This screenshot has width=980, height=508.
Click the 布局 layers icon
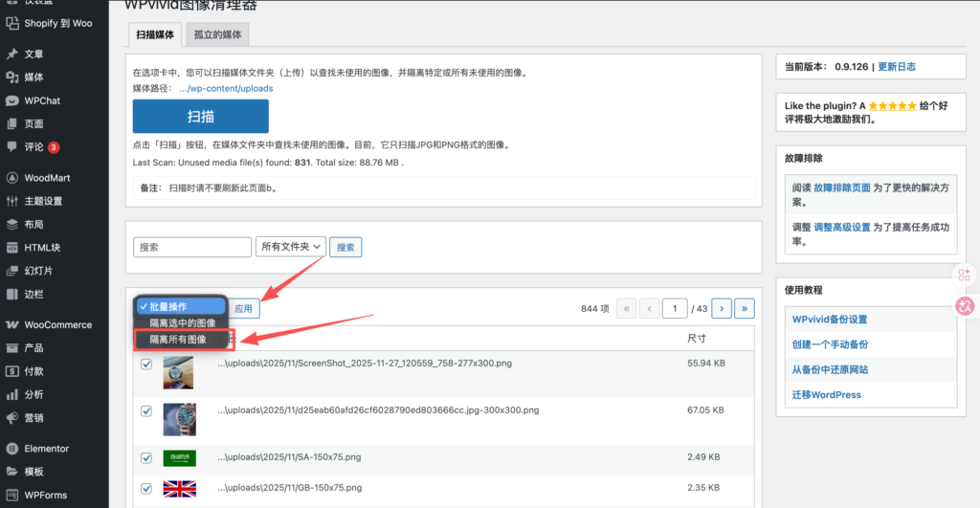11,224
